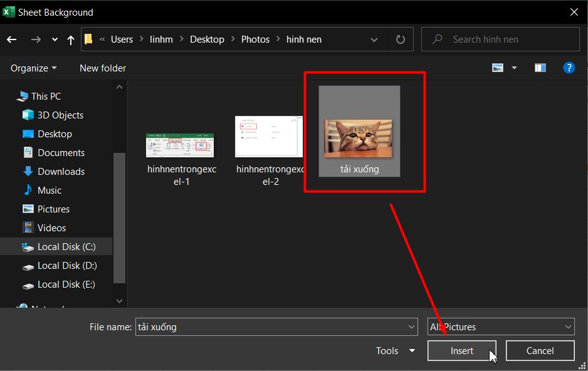Go back with the left arrow

12,39
